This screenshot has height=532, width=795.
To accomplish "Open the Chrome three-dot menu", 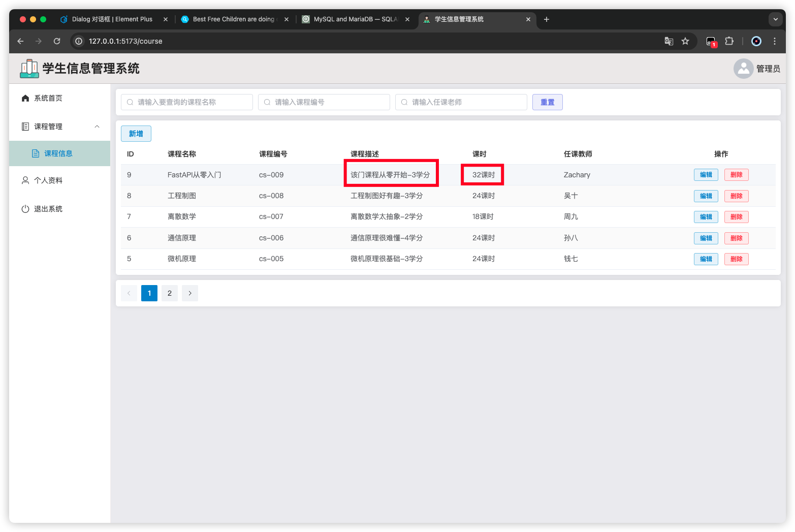I will [775, 41].
